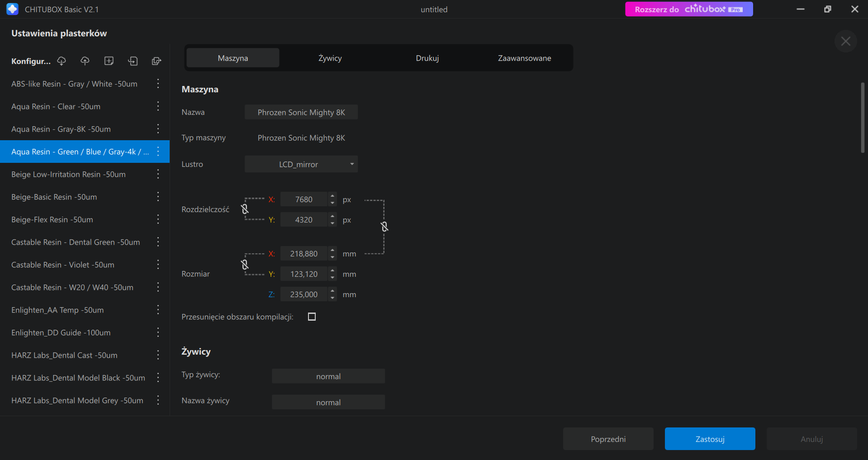Toggle the size X/Y link lock
The height and width of the screenshot is (460, 868).
(245, 264)
